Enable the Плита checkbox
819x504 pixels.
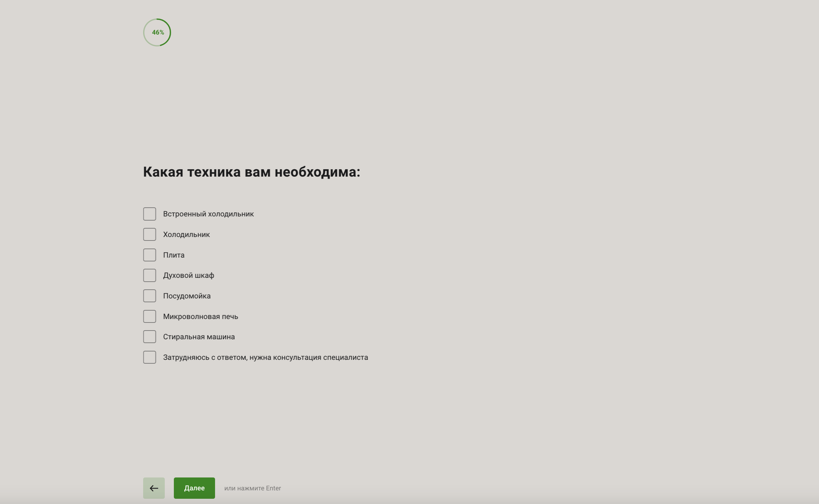pos(149,255)
